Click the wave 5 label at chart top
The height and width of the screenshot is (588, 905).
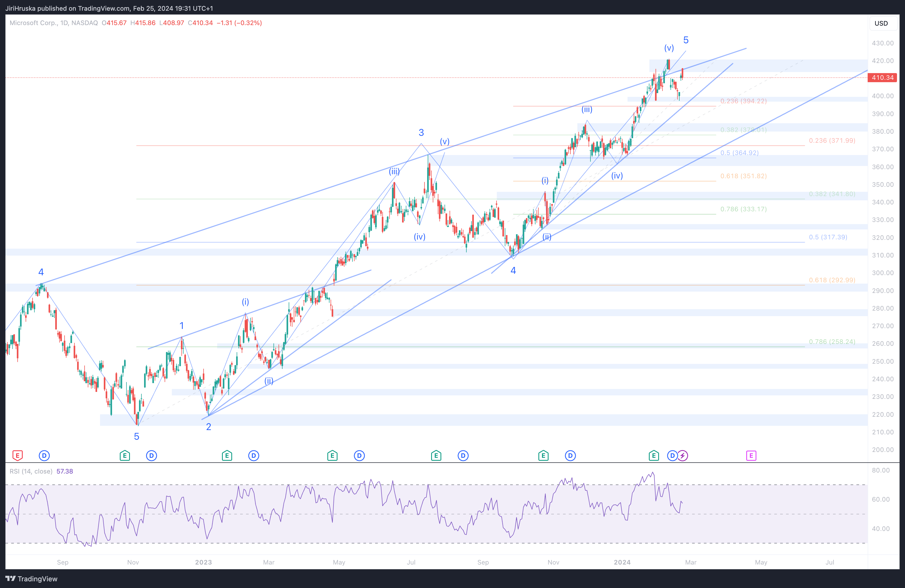click(x=686, y=40)
